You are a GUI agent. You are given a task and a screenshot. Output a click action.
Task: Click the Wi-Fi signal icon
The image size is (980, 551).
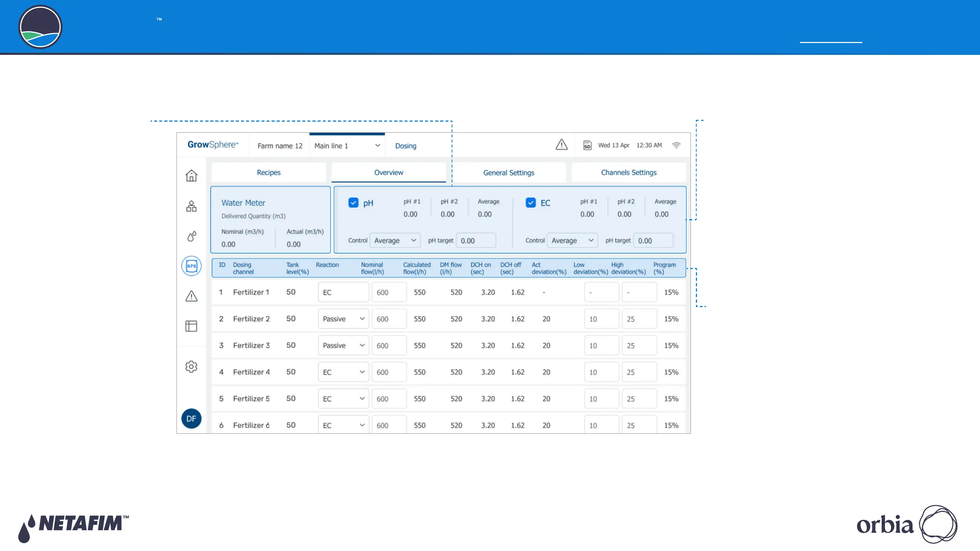pyautogui.click(x=676, y=145)
